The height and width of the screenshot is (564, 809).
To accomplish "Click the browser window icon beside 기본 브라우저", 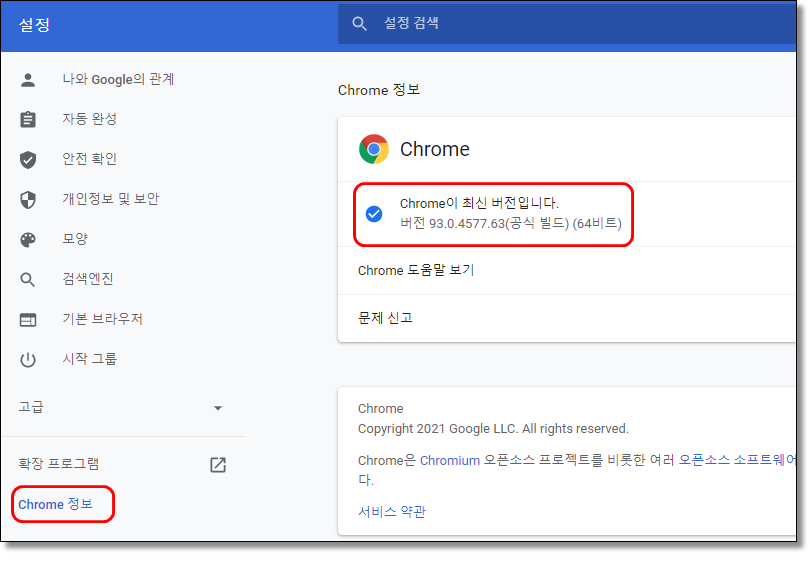I will 28,320.
